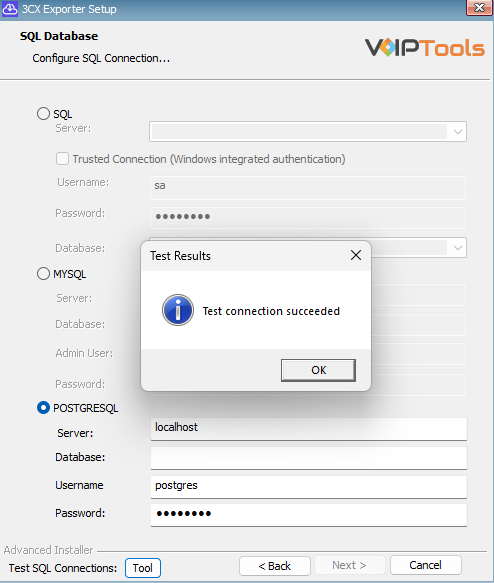
Task: Go to previous step with Back button
Action: (275, 566)
